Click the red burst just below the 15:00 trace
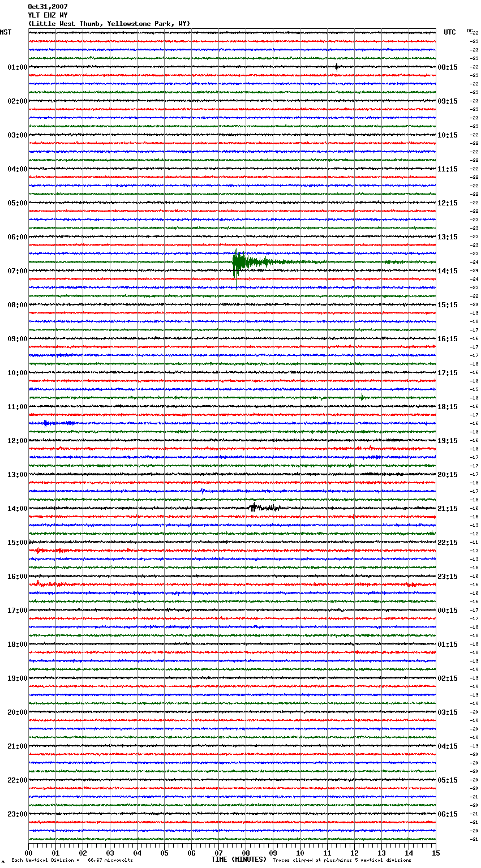Screen dimensions: 481x868 (51, 550)
